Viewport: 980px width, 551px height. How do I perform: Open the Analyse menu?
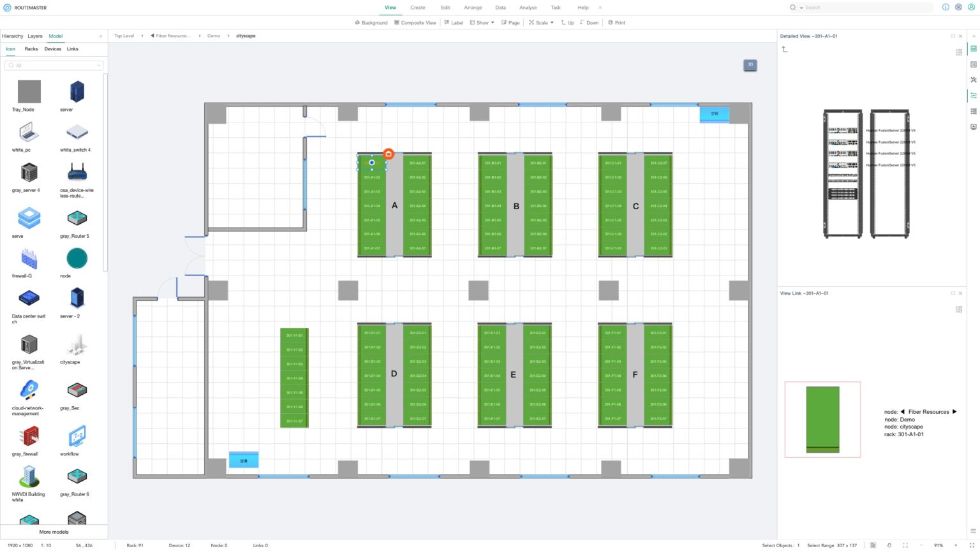coord(528,7)
